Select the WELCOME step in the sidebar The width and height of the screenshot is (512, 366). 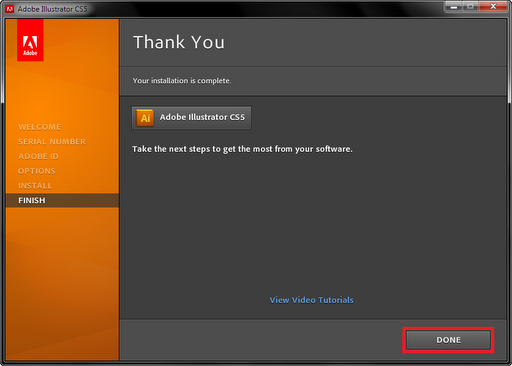40,127
